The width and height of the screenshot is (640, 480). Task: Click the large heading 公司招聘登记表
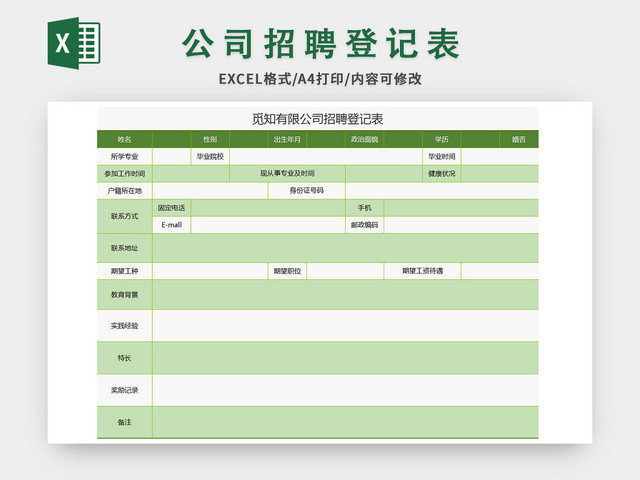pyautogui.click(x=321, y=44)
